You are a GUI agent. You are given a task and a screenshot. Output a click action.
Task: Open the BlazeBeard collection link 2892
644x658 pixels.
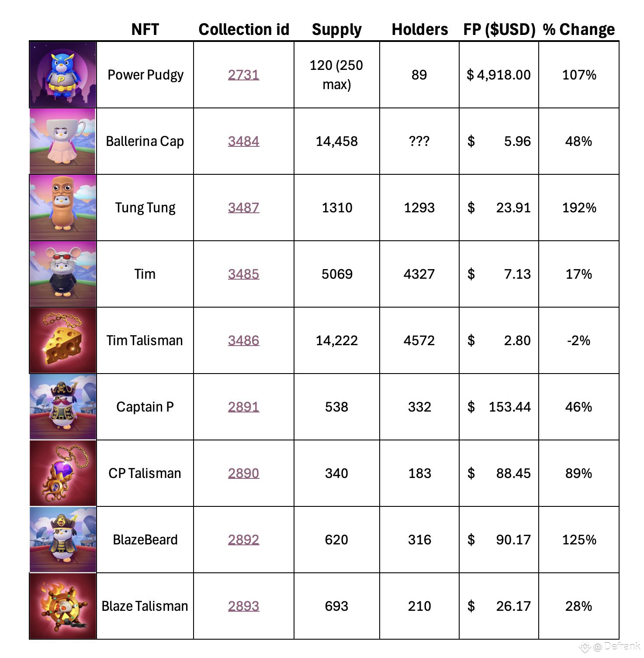pos(243,540)
